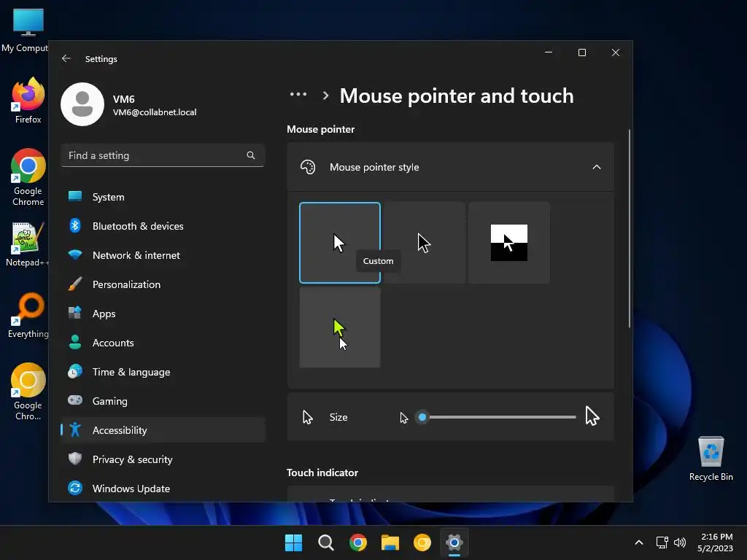Image resolution: width=747 pixels, height=560 pixels.
Task: Open Google Chrome Canary desktop shortcut
Action: [28, 392]
